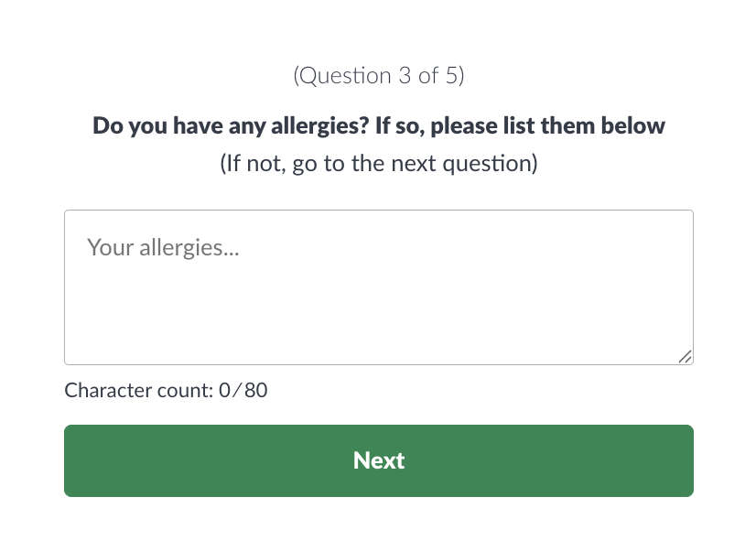Click the '(Question 3 of 5)' progress text
756x551 pixels.
tap(378, 76)
